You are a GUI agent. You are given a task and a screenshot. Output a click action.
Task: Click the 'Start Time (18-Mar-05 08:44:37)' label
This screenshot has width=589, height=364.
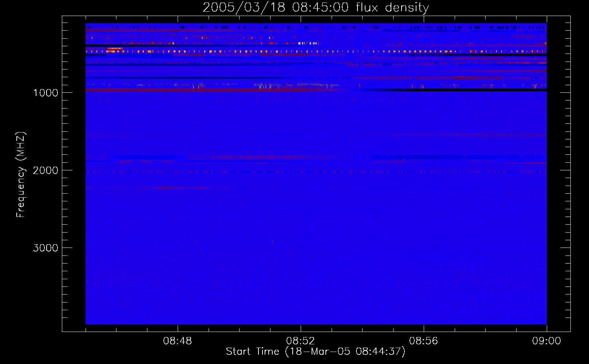tap(316, 352)
